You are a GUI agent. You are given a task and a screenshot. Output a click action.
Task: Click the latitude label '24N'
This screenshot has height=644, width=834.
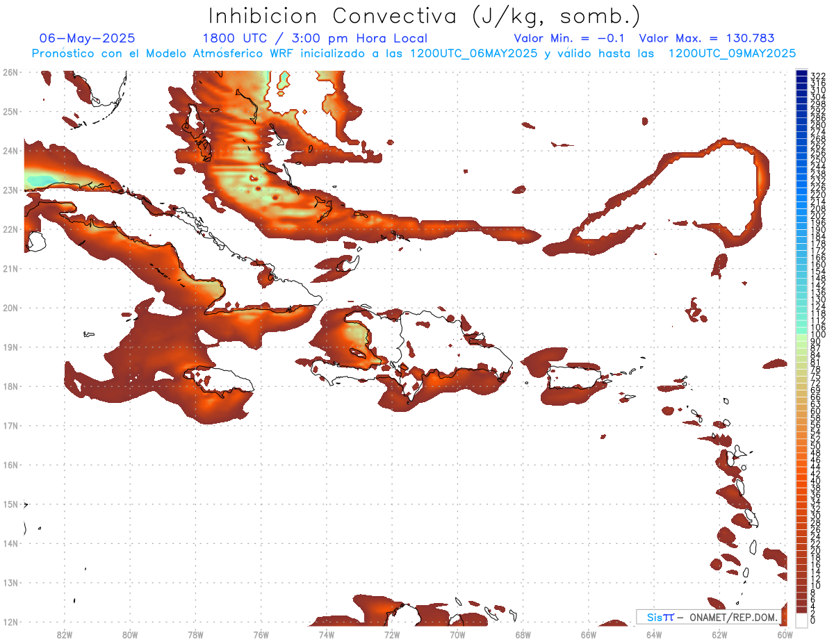[10, 151]
